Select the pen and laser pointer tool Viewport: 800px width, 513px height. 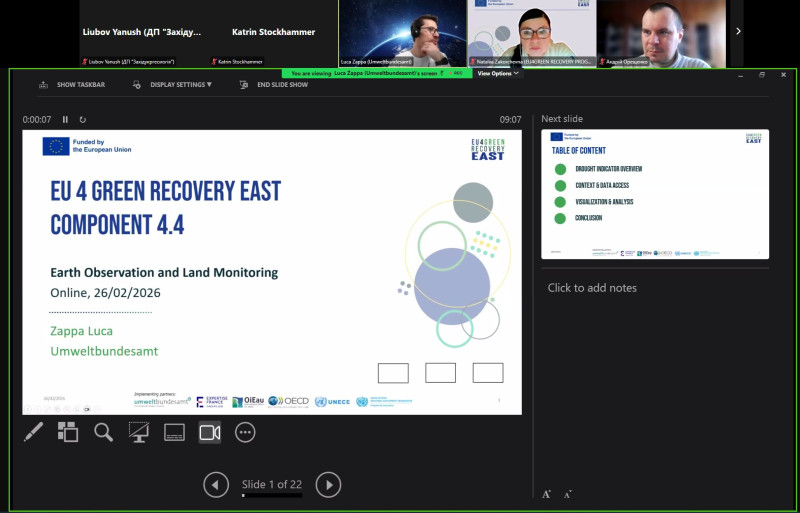tap(33, 432)
